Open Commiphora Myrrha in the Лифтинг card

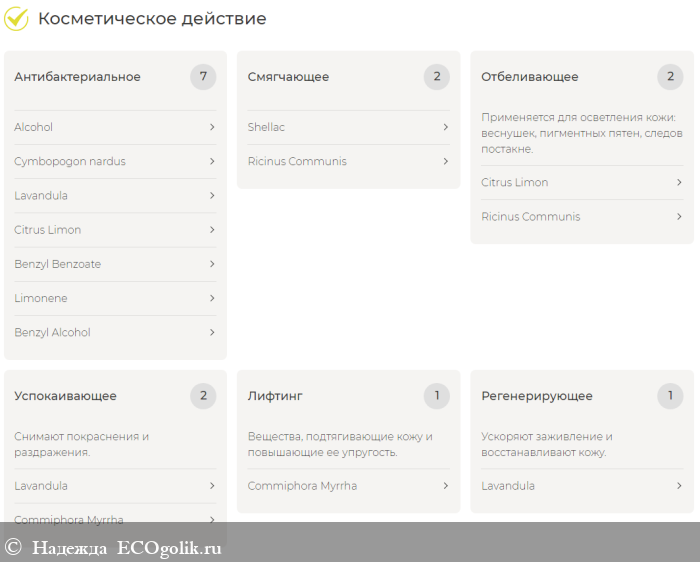coord(302,486)
